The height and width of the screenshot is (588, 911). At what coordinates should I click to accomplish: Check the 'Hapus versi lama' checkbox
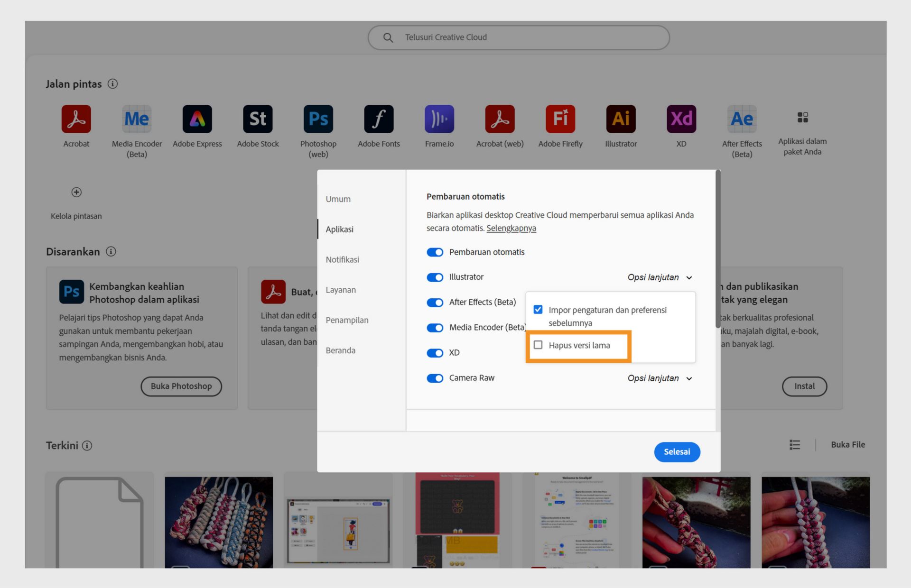click(538, 345)
